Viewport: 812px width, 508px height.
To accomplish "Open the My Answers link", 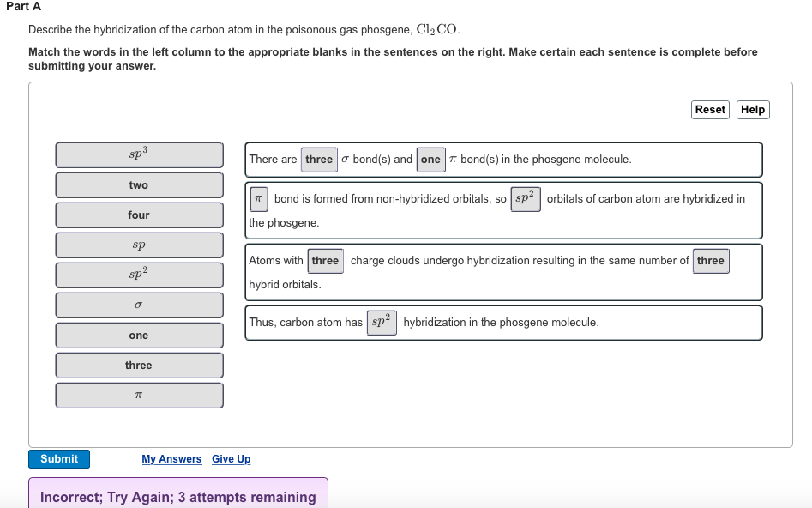I will [171, 459].
